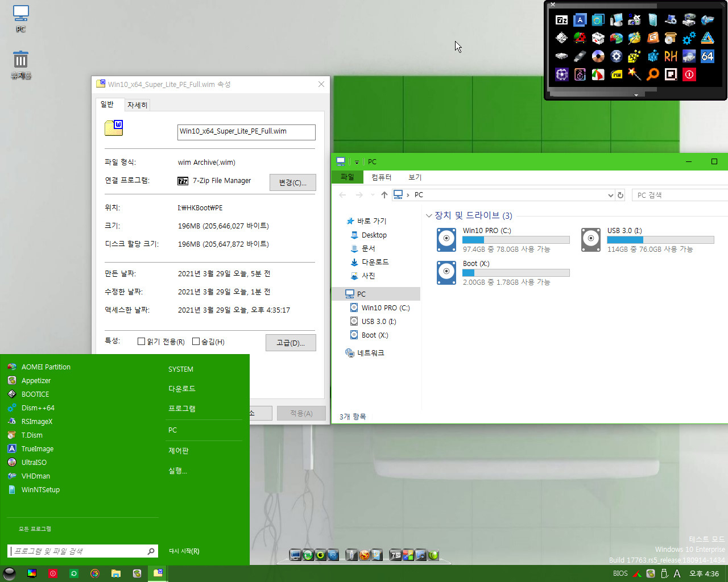The image size is (728, 582).
Task: Open the recent locations dropdown beside navigation arrows
Action: coord(373,195)
